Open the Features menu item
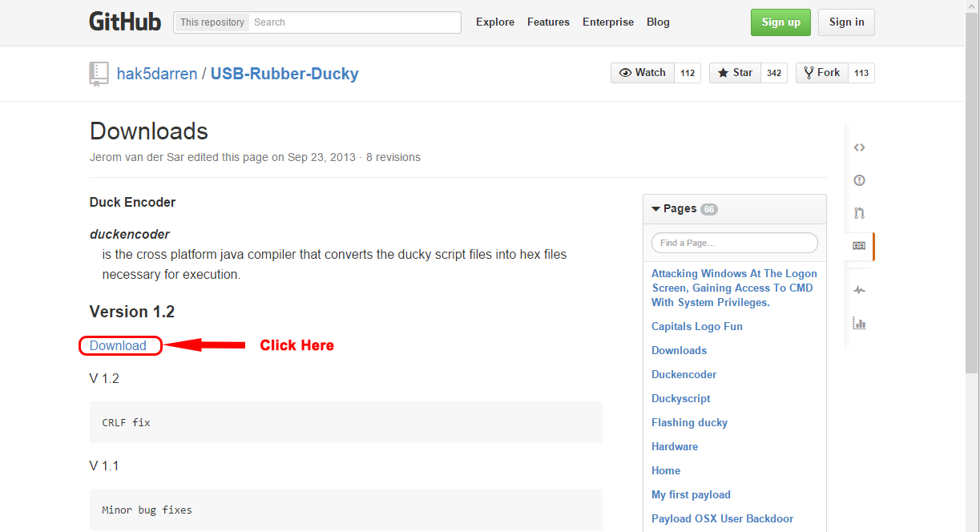Screen dimensions: 980x532 tap(548, 22)
